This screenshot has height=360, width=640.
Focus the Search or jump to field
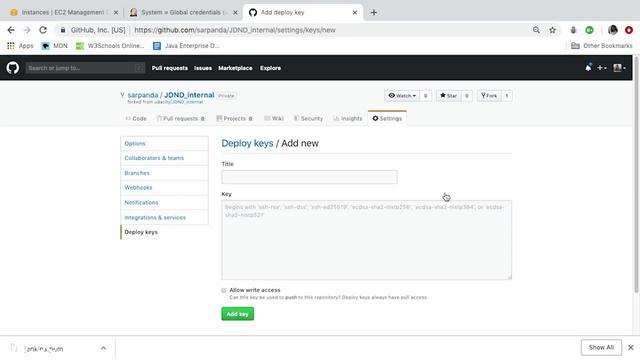click(85, 68)
